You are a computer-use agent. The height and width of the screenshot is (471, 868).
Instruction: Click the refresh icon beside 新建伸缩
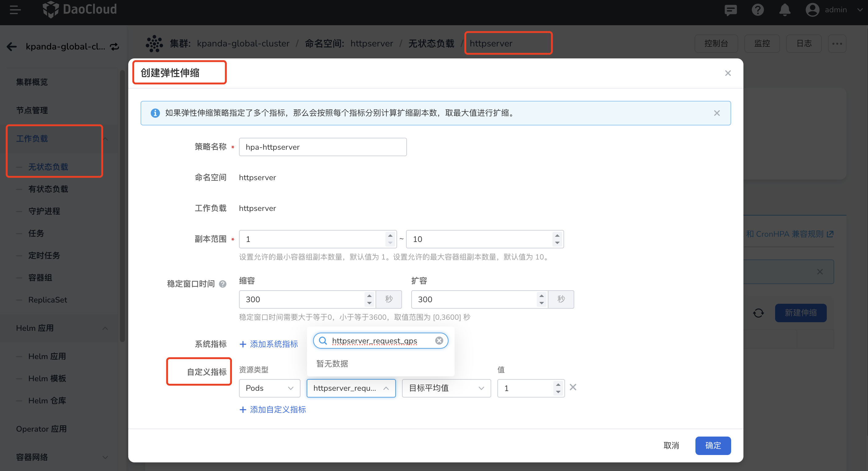[758, 313]
